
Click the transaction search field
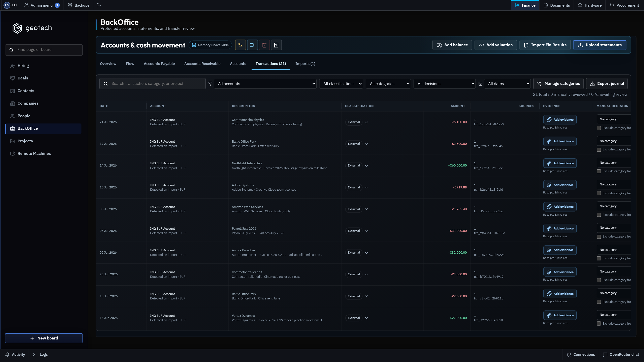(153, 84)
